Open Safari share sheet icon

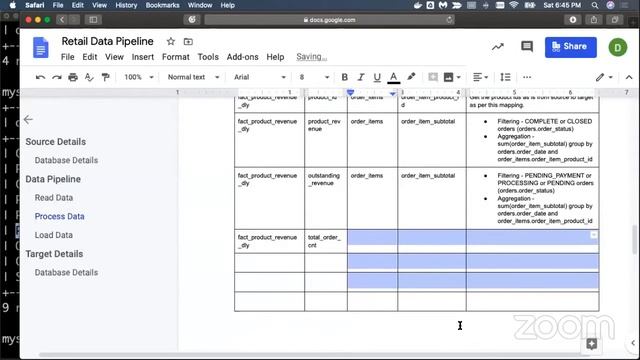(x=593, y=20)
